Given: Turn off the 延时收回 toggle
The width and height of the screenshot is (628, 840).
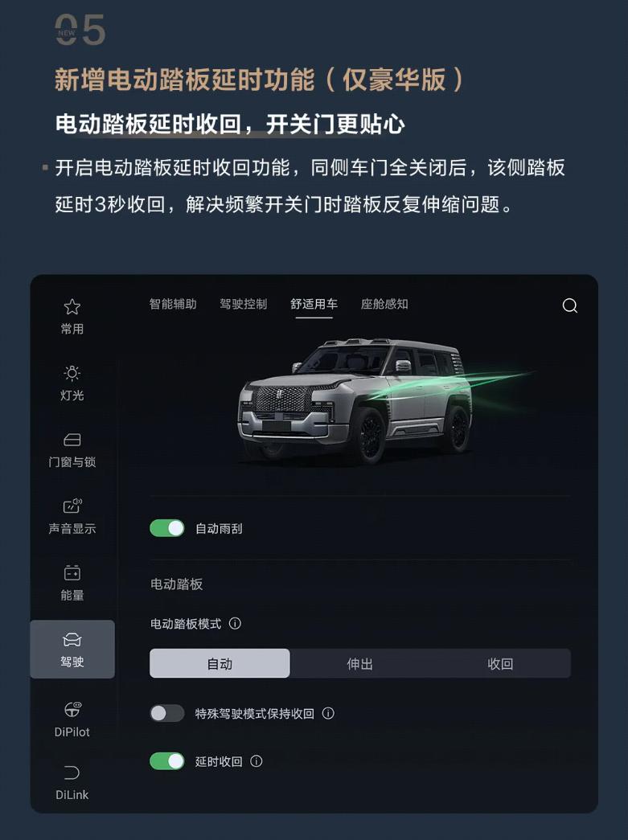Looking at the screenshot, I should tap(167, 761).
